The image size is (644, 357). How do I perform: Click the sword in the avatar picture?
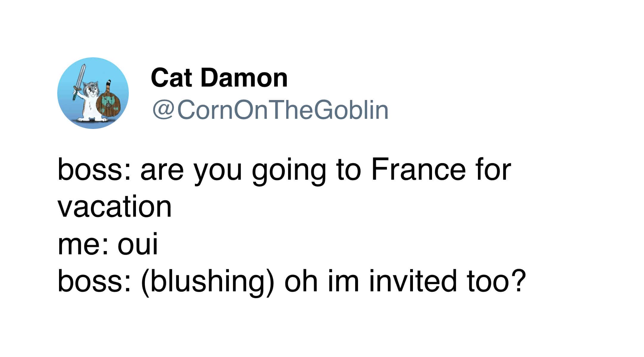tap(79, 82)
